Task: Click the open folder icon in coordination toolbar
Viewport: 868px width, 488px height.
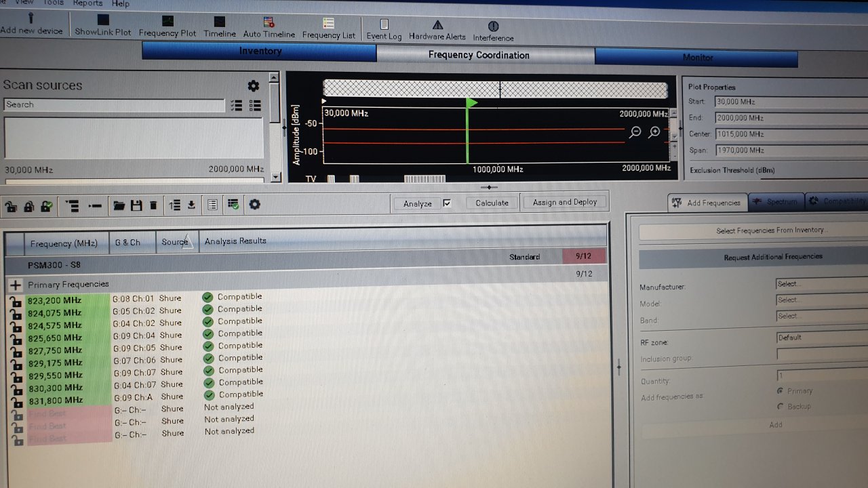Action: (119, 205)
